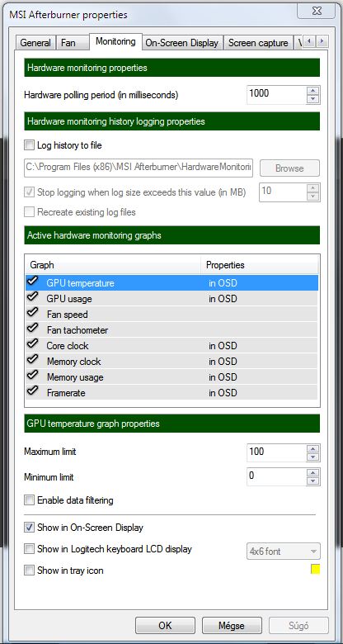Toggle checkmark for Framerate graph
The image size is (343, 644).
(x=32, y=391)
